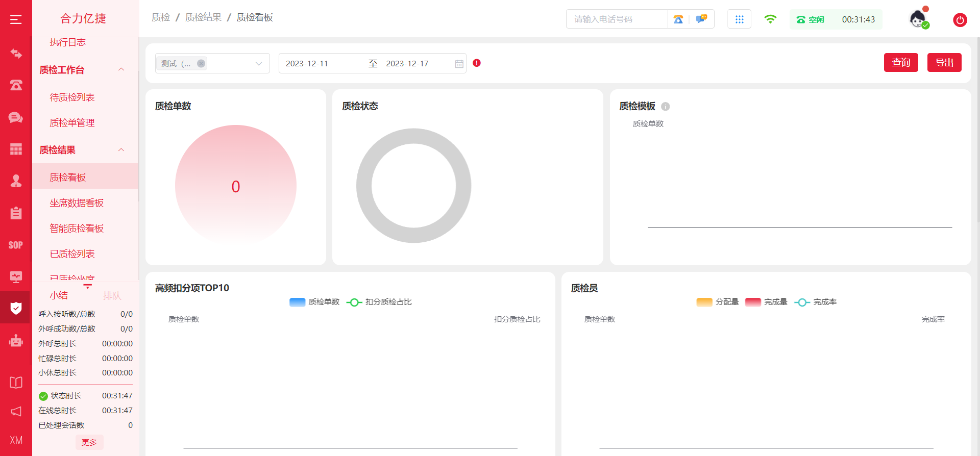Open the clipboard work order sidebar icon
980x456 pixels.
(16, 213)
